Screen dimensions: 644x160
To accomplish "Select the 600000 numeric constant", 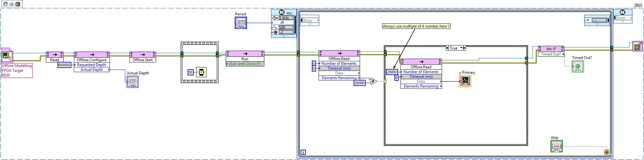I will tap(64, 65).
